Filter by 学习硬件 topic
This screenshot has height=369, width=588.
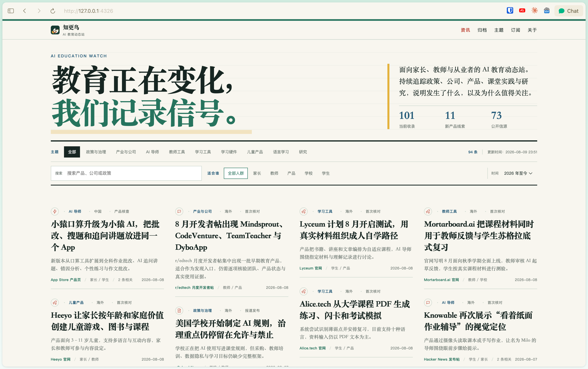[x=229, y=152]
